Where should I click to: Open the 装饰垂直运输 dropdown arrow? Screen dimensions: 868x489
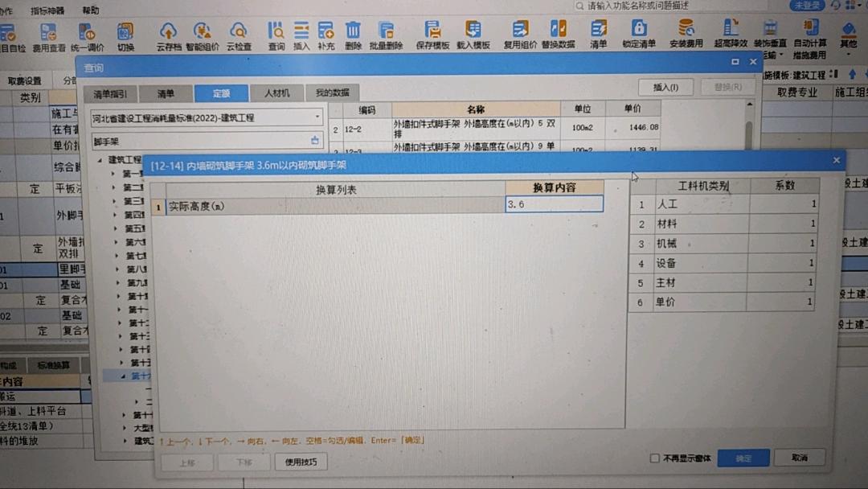pos(781,55)
